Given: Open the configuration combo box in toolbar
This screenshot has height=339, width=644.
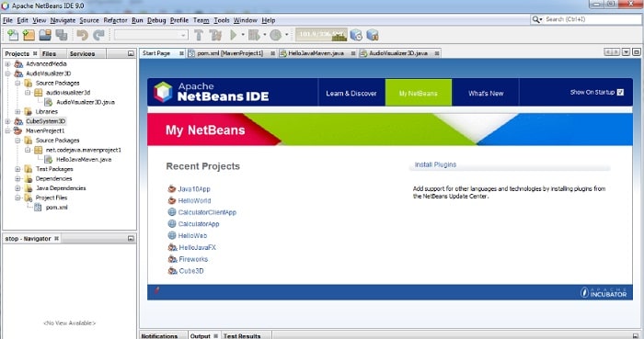Looking at the screenshot, I should coord(151,35).
